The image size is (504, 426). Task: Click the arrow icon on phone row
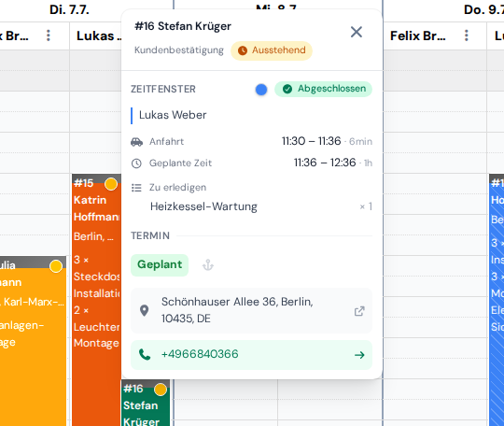click(x=359, y=355)
